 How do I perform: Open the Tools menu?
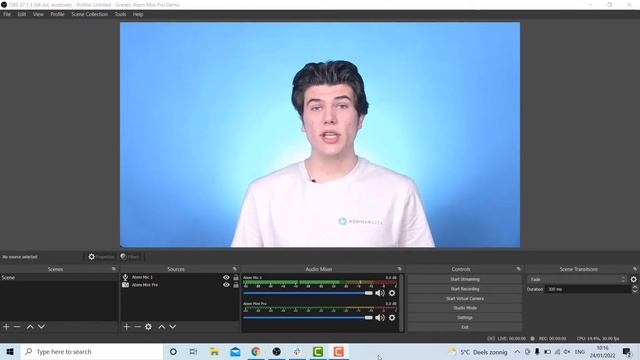[120, 14]
